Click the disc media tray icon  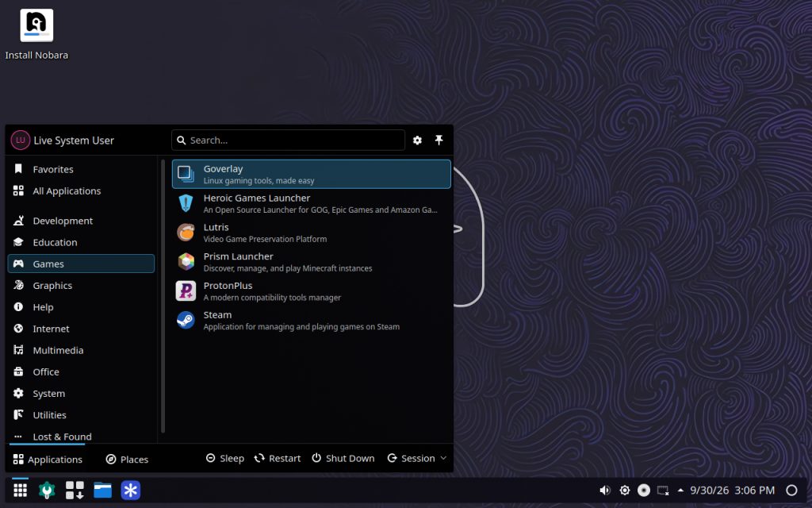pos(644,491)
